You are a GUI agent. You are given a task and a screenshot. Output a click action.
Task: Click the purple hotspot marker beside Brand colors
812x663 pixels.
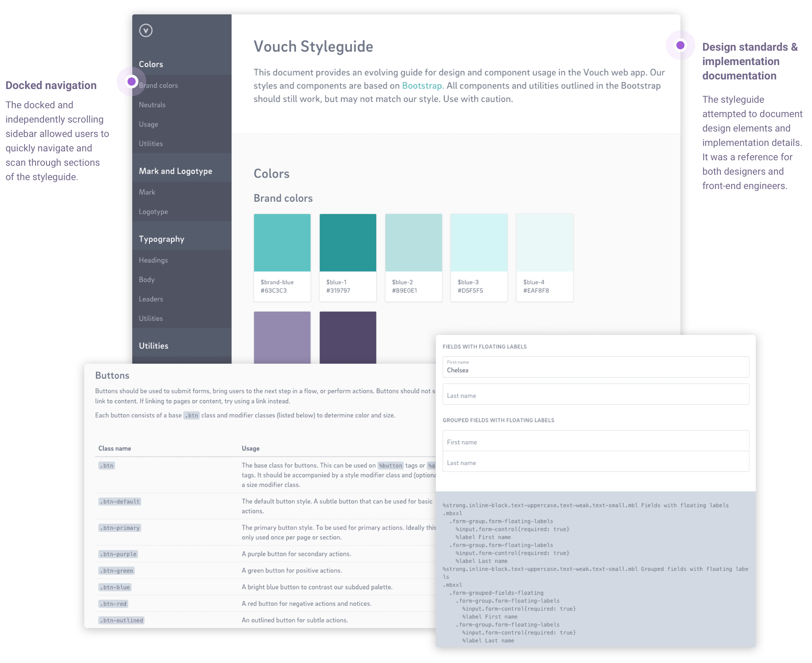132,82
